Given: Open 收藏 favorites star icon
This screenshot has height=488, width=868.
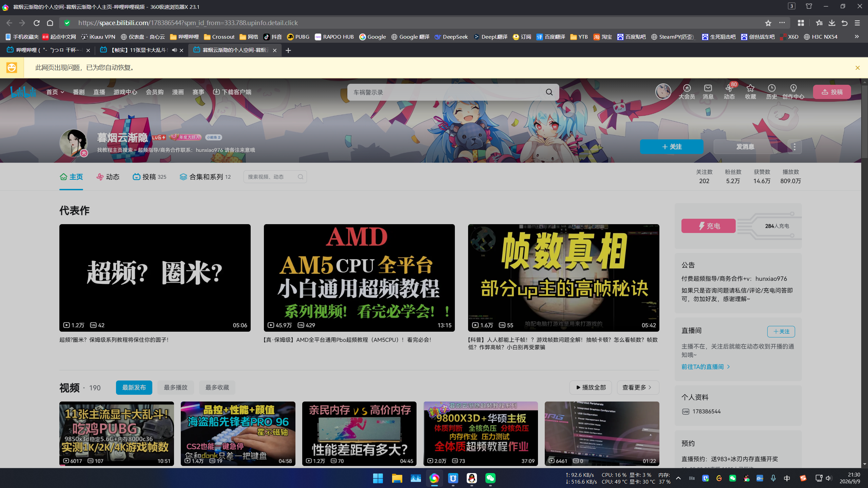Looking at the screenshot, I should click(750, 92).
